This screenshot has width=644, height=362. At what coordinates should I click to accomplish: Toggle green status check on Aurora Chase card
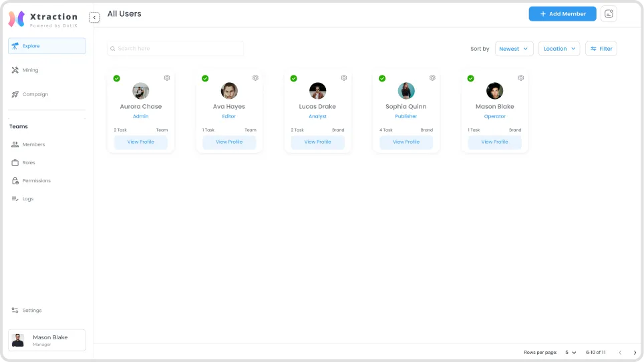[x=117, y=78]
